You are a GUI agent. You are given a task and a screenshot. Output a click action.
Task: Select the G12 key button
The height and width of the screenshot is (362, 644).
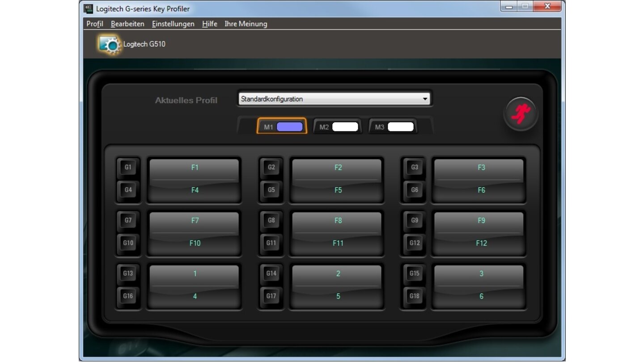[415, 243]
